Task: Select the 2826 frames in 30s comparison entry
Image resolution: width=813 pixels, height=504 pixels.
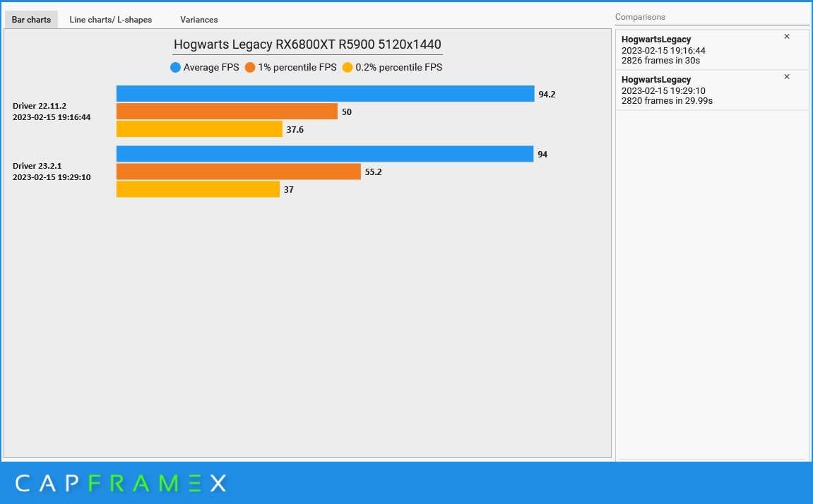Action: 712,49
